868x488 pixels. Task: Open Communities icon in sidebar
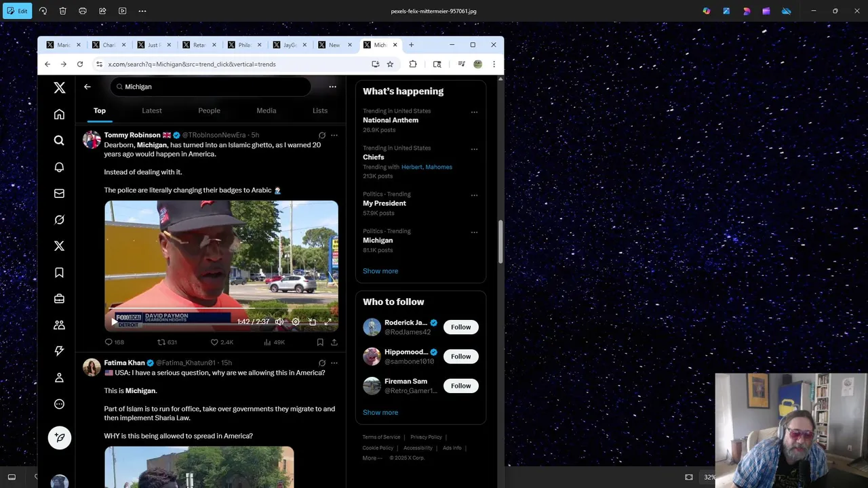[59, 325]
